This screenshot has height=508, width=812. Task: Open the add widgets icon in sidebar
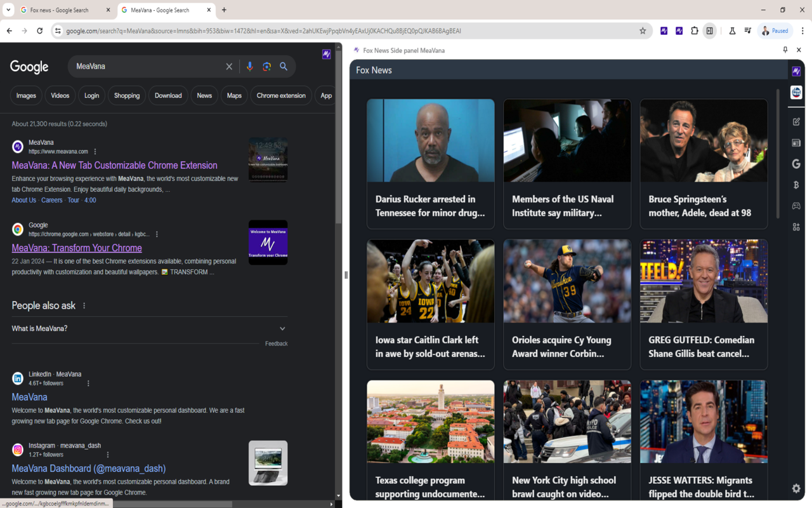pyautogui.click(x=796, y=227)
